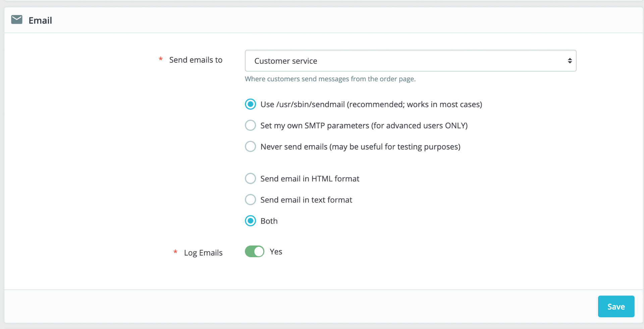Select the Use /usr/sbin/sendmail radio option
The height and width of the screenshot is (329, 644).
[x=251, y=104]
